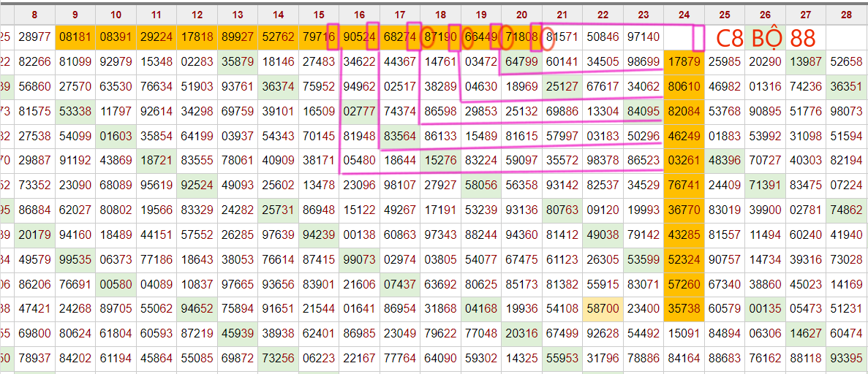
Task: Click the red "C8 BỘ 88" annotation
Action: (764, 38)
